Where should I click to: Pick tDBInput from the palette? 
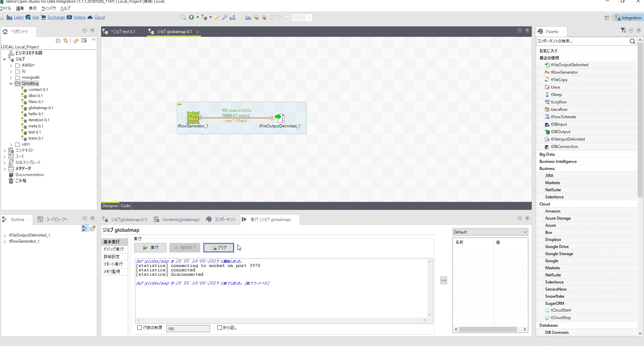tap(558, 124)
